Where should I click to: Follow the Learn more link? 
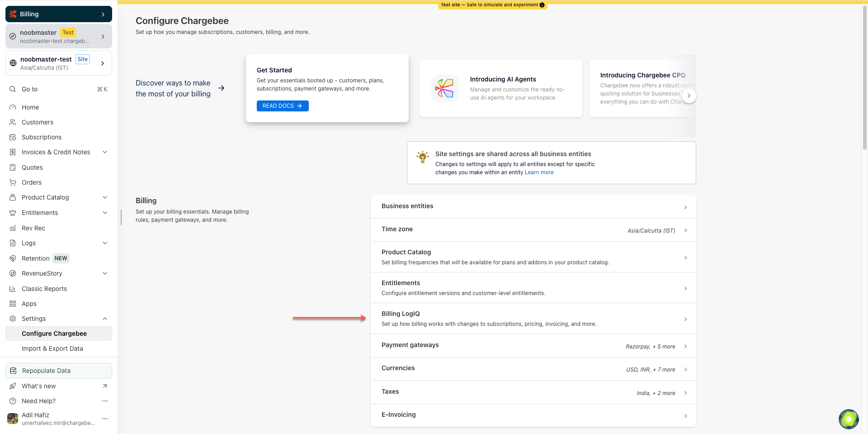[539, 172]
